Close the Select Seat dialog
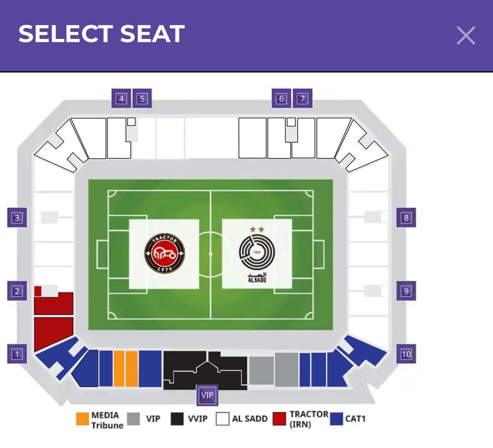The width and height of the screenshot is (493, 448). coord(465,36)
